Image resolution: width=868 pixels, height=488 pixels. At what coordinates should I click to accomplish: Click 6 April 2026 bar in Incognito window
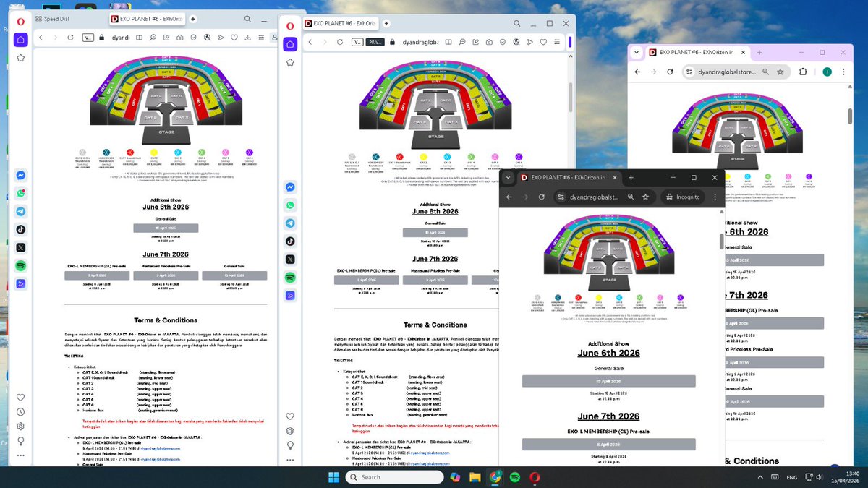(608, 445)
